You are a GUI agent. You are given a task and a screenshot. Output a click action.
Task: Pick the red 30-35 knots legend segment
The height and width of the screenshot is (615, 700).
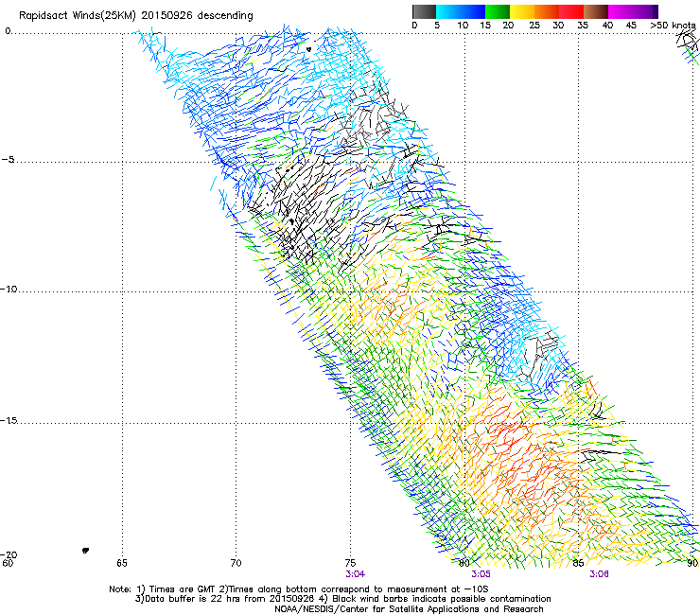coord(571,11)
